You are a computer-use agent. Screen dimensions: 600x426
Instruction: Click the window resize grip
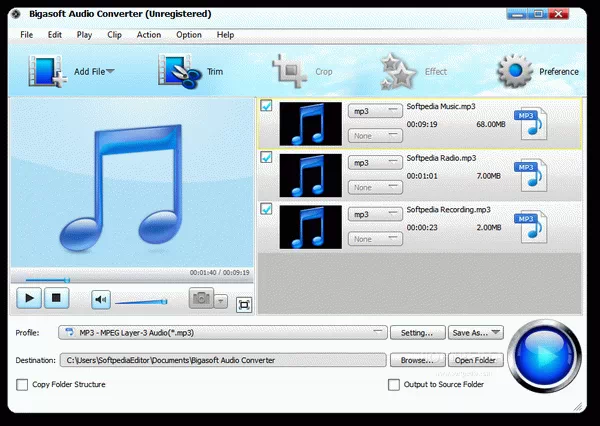pyautogui.click(x=580, y=406)
